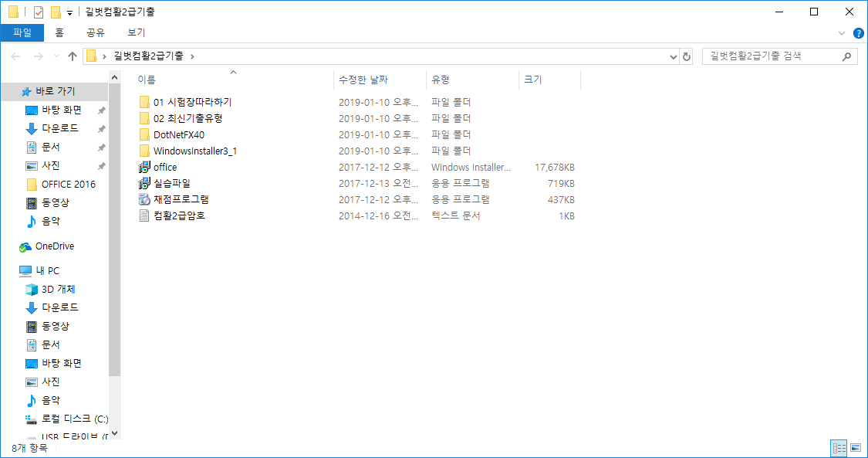The width and height of the screenshot is (868, 458).
Task: Select the office installer file icon
Action: coord(144,167)
